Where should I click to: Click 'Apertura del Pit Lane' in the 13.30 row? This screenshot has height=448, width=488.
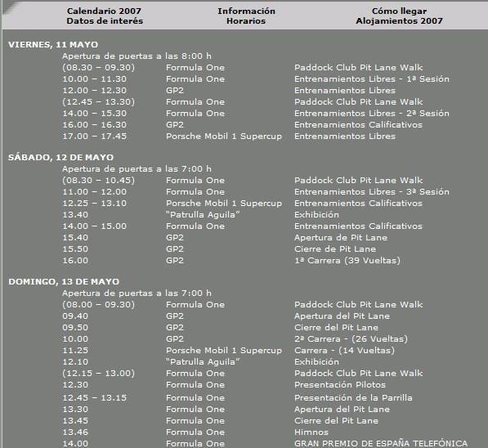pyautogui.click(x=342, y=410)
